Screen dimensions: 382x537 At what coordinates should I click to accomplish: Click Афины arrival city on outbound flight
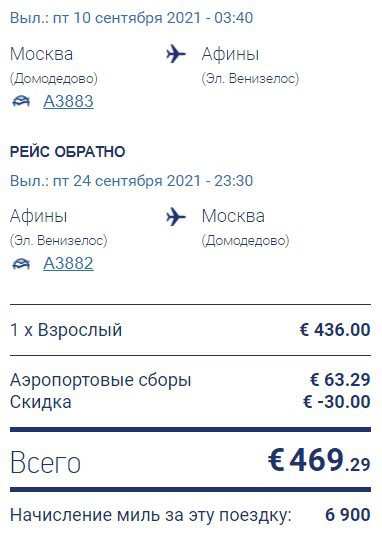[230, 54]
